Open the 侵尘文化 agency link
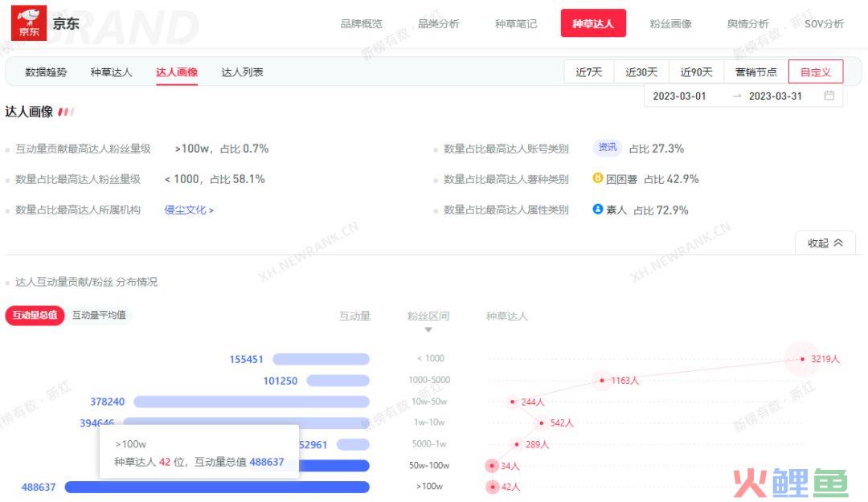868x502 pixels. (189, 210)
